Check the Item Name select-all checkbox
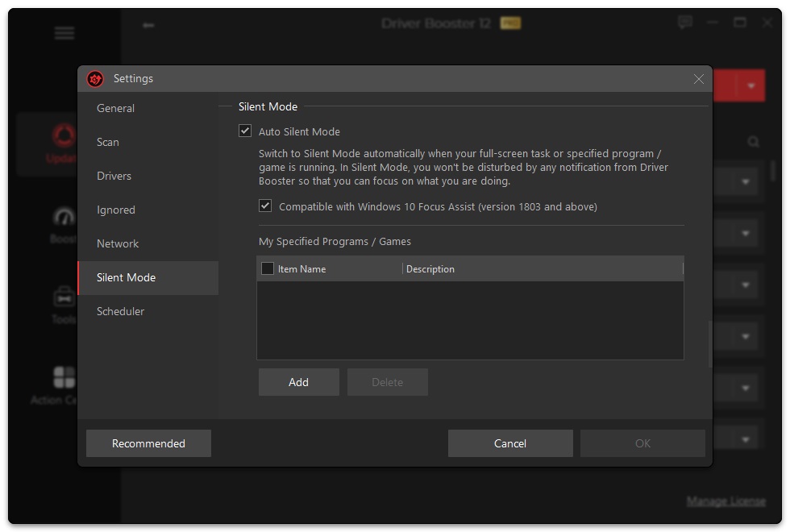 268,268
